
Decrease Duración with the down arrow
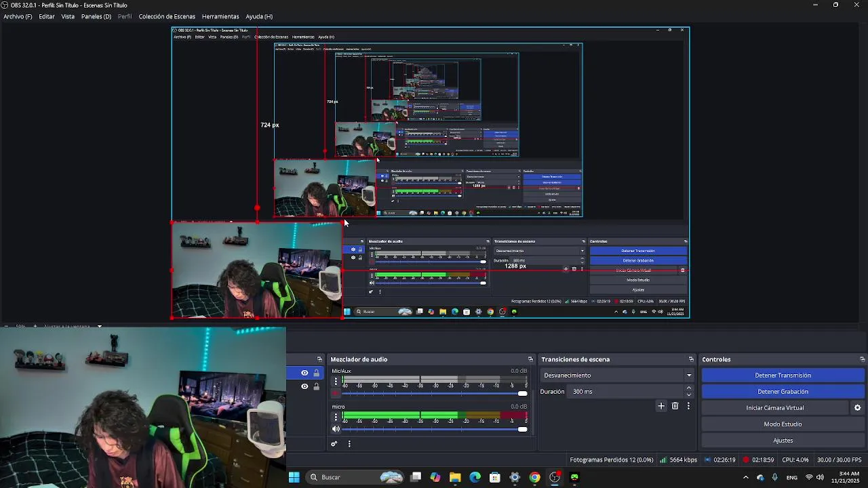click(x=689, y=394)
